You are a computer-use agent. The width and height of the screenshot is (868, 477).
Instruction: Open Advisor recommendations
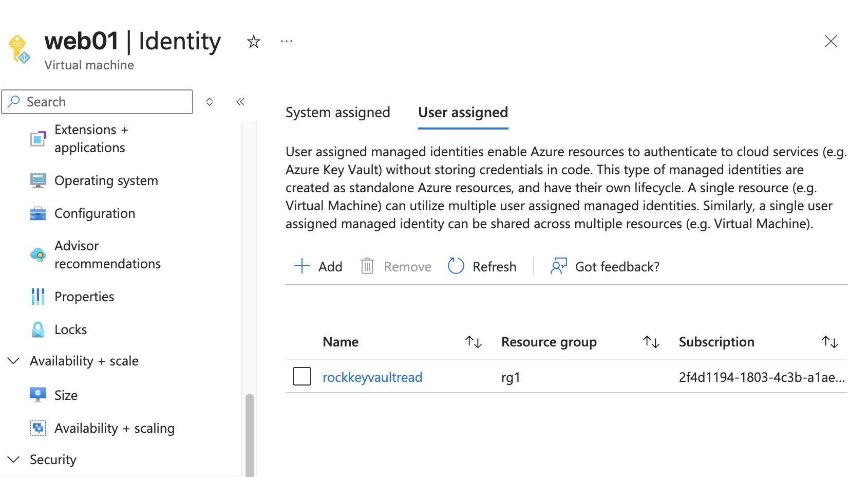click(x=108, y=255)
